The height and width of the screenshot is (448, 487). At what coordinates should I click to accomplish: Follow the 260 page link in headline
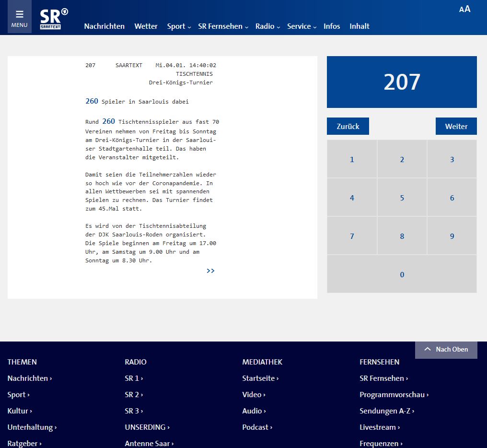(92, 101)
